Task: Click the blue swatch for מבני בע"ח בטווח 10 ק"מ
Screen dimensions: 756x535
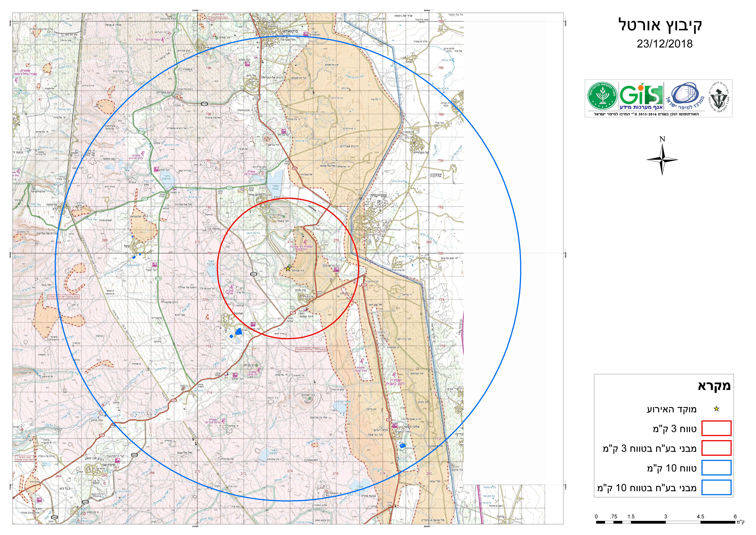Action: pos(716,488)
